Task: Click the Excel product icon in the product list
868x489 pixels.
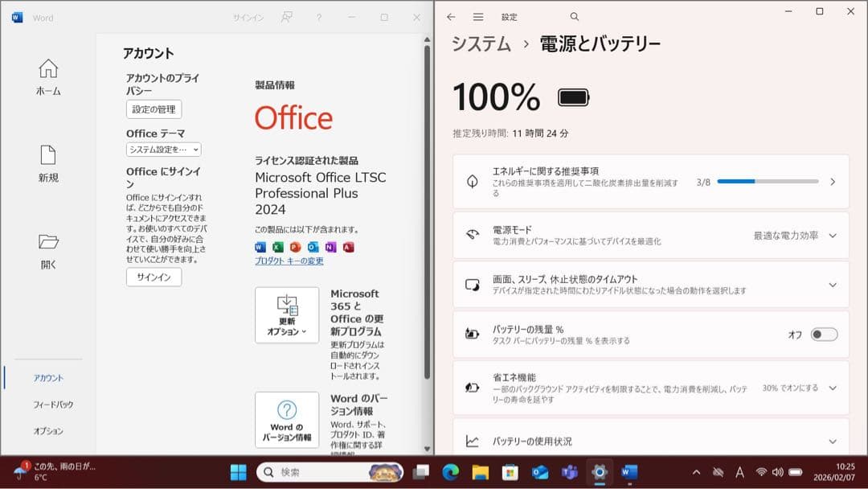Action: 278,247
